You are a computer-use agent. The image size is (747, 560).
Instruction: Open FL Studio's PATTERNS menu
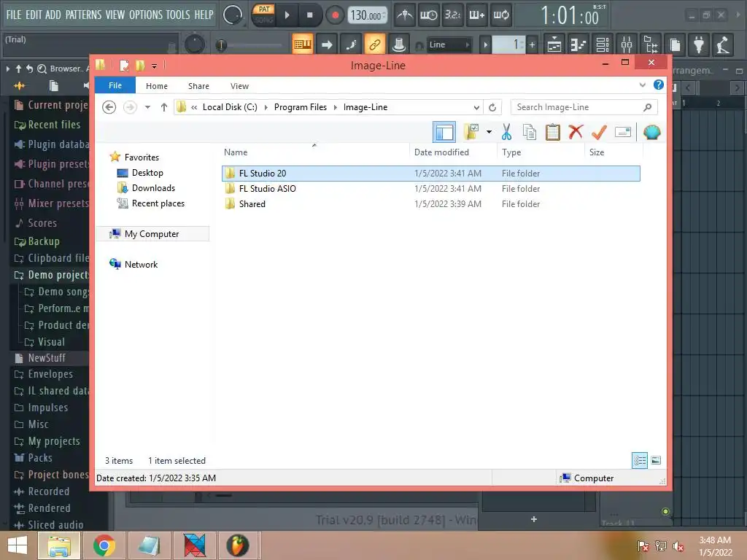(83, 15)
